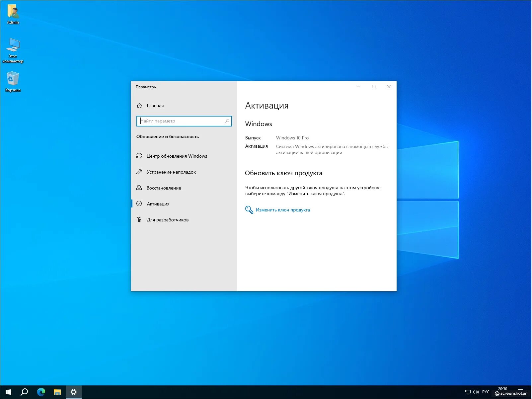Screen dimensions: 532x399
Task: Click the volume speaker tray icon
Action: click(476, 392)
